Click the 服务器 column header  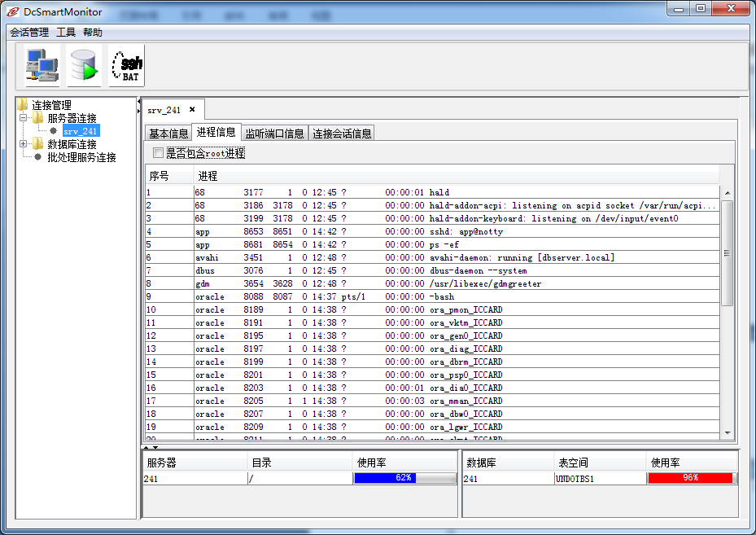coord(196,463)
